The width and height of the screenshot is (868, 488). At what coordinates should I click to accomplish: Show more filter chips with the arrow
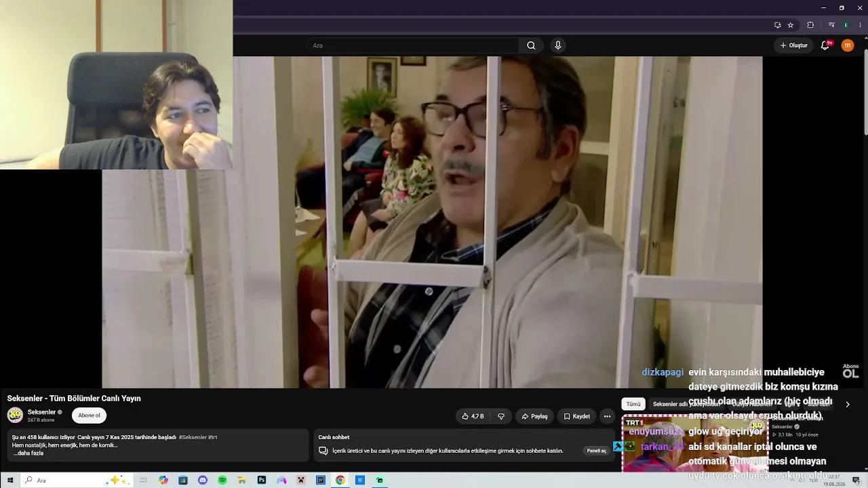pos(847,404)
